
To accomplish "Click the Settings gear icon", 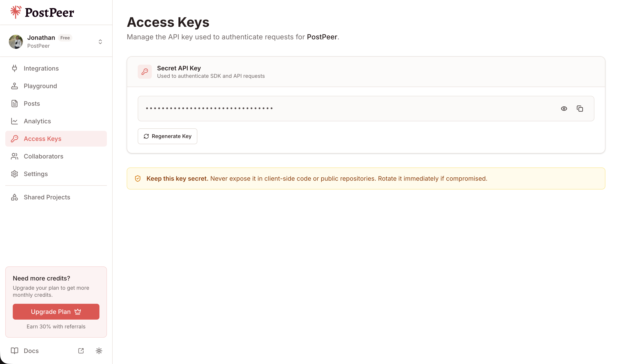I will click(x=15, y=174).
